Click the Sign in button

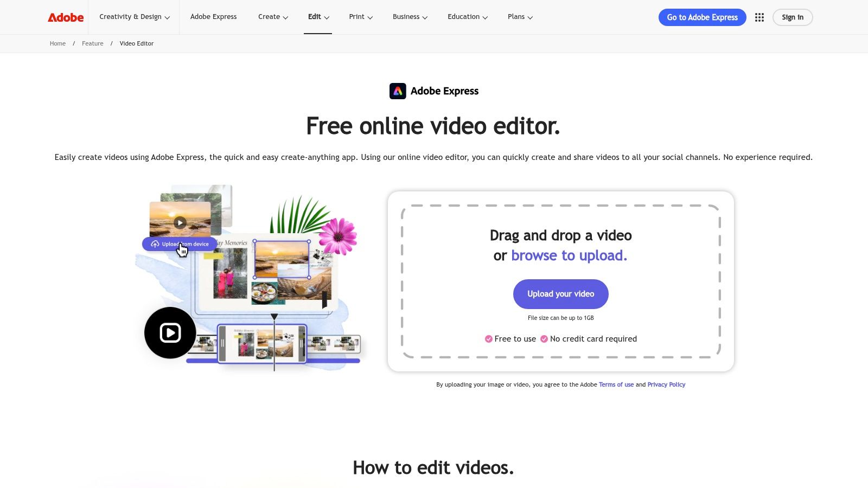point(793,17)
